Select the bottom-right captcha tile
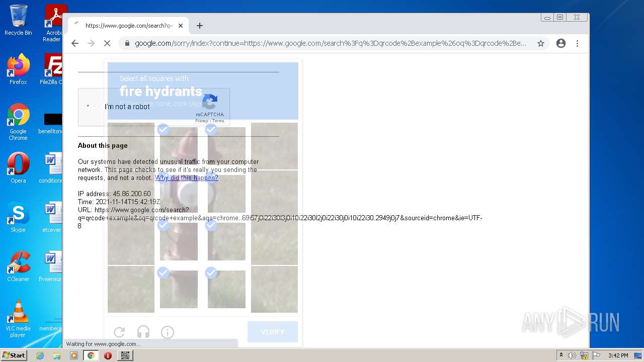Image resolution: width=644 pixels, height=362 pixels. 274,290
